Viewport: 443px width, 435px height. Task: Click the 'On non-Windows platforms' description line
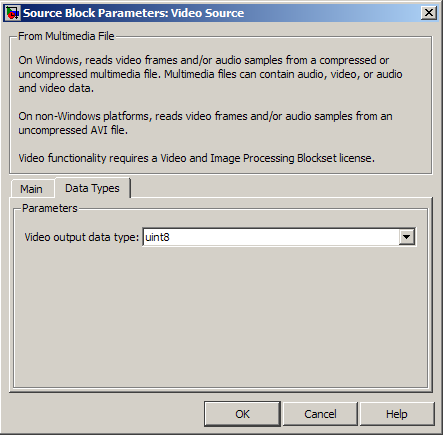205,116
